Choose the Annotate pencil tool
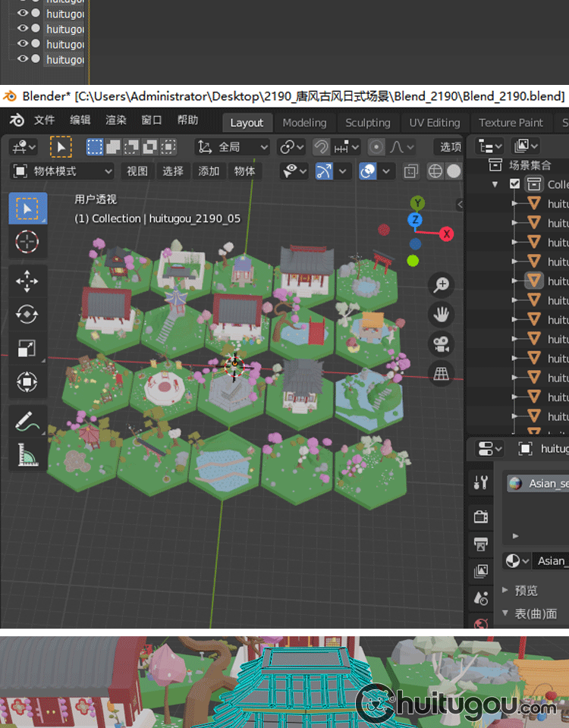 point(27,421)
